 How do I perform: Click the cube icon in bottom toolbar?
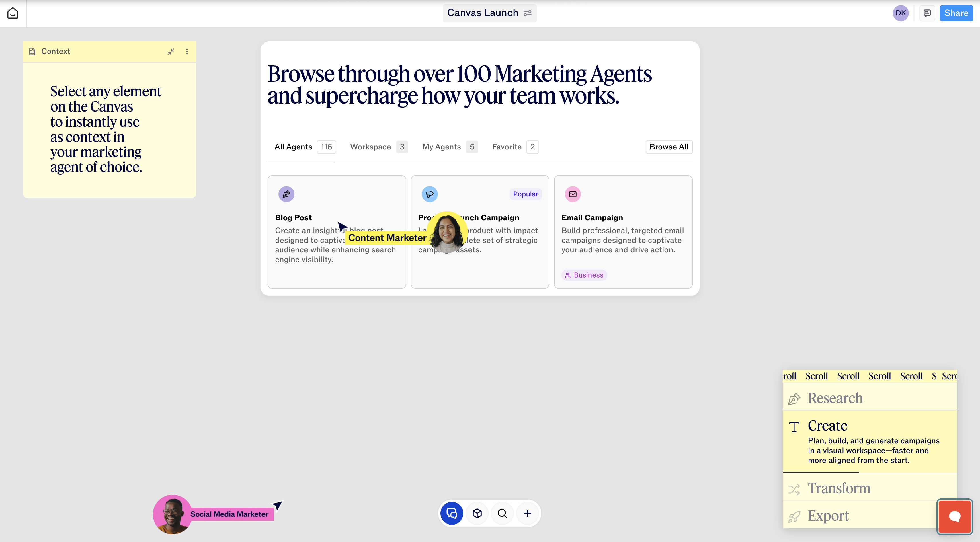(477, 513)
